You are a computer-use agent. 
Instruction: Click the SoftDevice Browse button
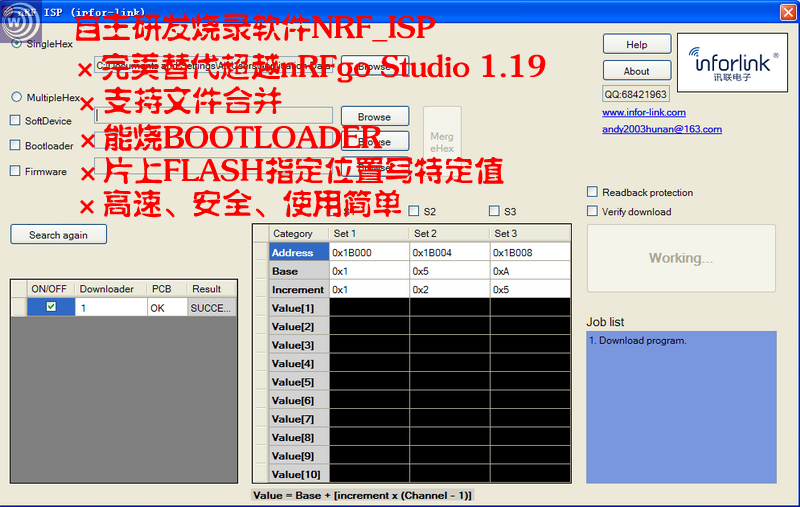click(x=374, y=117)
